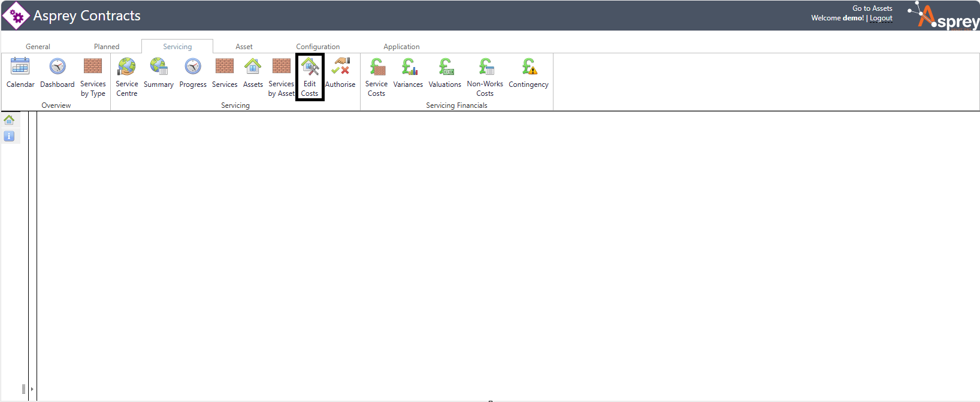Open the Valuations icon

click(445, 67)
